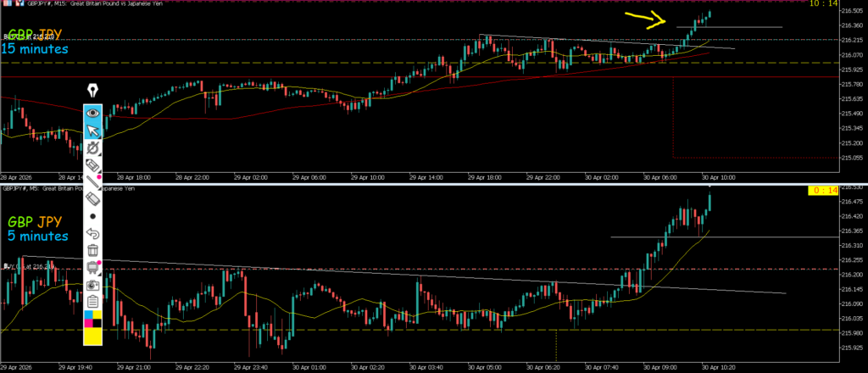Clear drawings with the trash bin icon
Screen dimensions: 868x373
92,250
